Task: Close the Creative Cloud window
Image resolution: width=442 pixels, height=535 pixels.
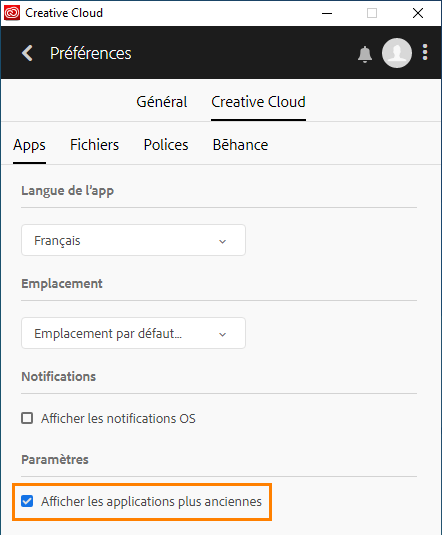Action: [418, 13]
